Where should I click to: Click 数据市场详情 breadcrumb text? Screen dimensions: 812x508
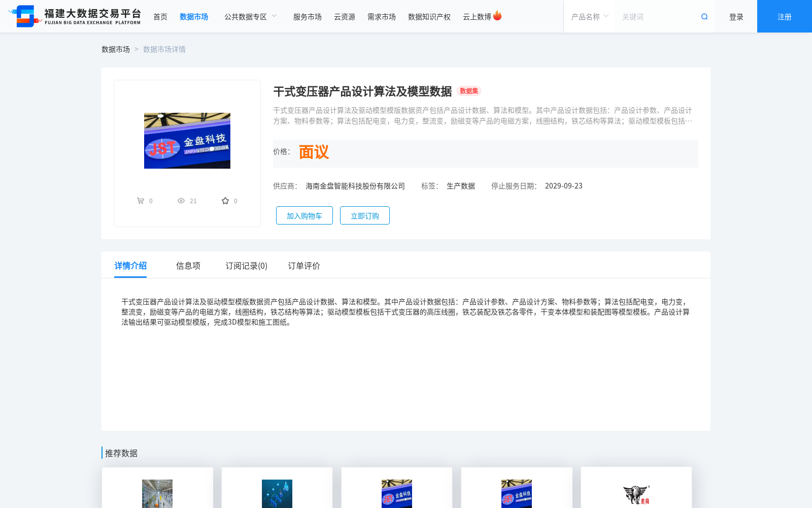click(x=164, y=49)
